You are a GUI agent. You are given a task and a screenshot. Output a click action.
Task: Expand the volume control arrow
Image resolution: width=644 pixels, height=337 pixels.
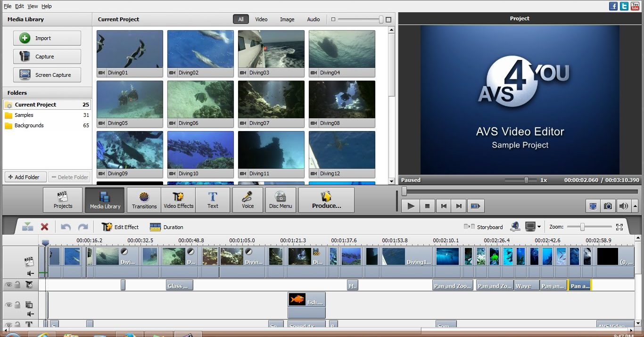click(635, 206)
